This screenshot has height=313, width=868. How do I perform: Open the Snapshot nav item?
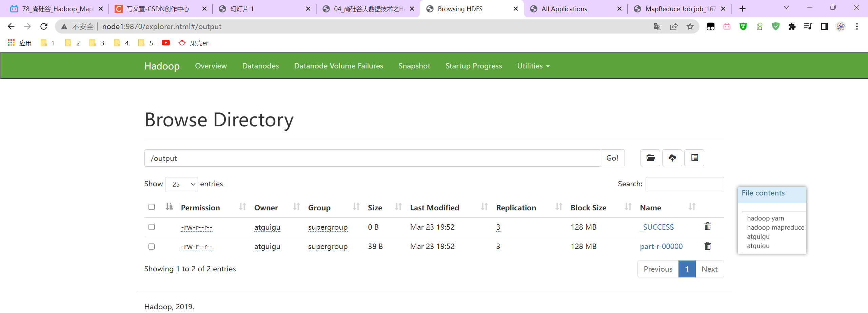tap(414, 66)
